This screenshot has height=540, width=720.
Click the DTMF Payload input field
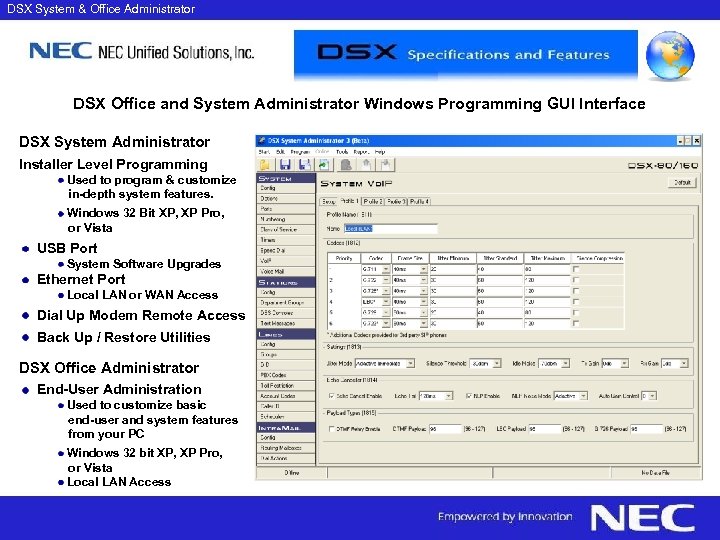coord(445,429)
